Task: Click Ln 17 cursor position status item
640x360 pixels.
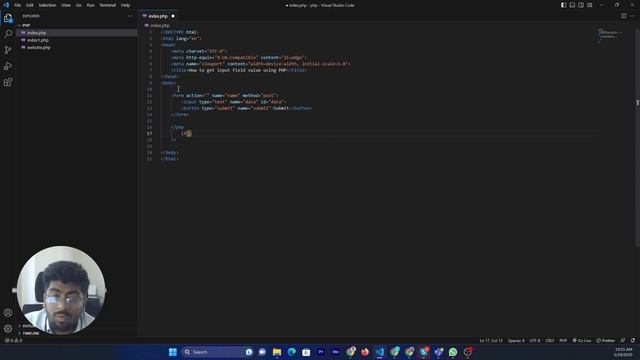Action: click(x=491, y=340)
